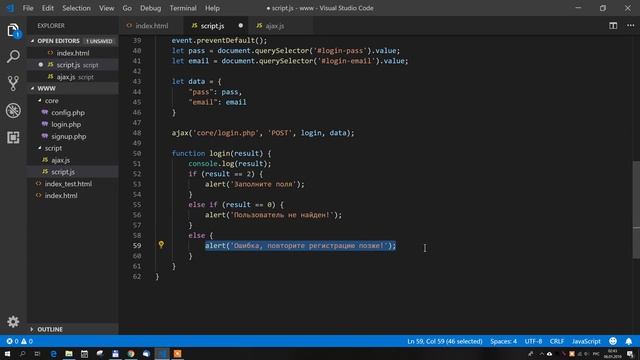Open the Help menu
The width and height of the screenshot is (640, 360).
[212, 8]
